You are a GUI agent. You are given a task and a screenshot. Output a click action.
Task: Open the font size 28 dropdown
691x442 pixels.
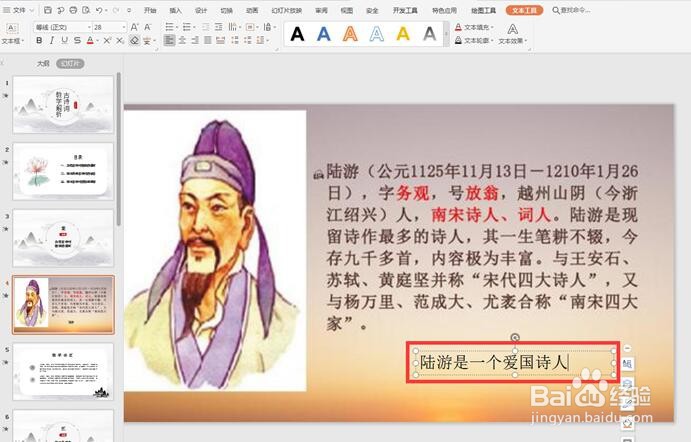coord(124,27)
